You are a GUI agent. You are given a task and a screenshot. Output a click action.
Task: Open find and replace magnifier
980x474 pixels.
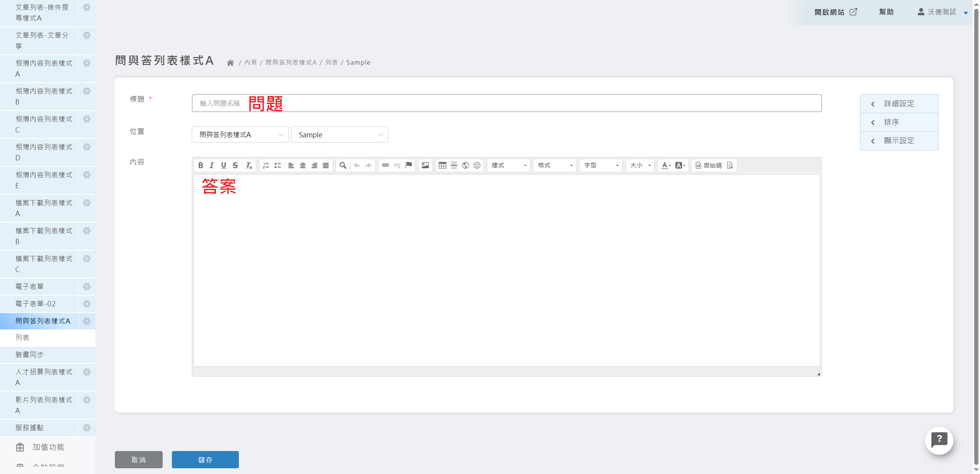(x=343, y=165)
